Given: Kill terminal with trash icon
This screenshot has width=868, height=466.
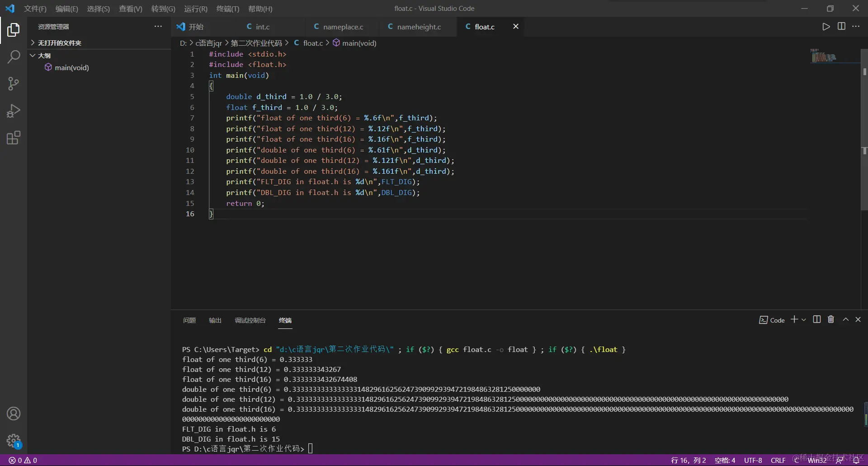Looking at the screenshot, I should click(831, 319).
